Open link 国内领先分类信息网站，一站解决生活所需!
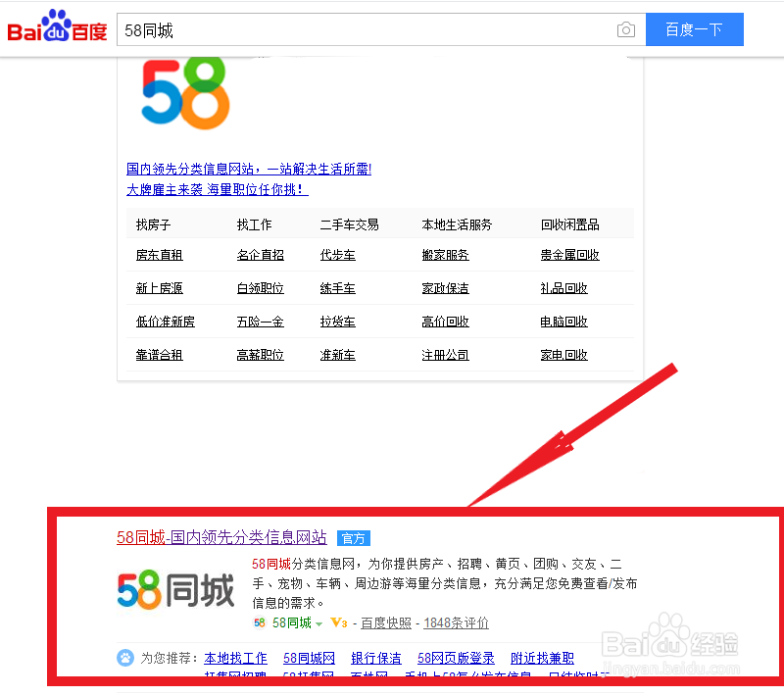 click(x=249, y=169)
